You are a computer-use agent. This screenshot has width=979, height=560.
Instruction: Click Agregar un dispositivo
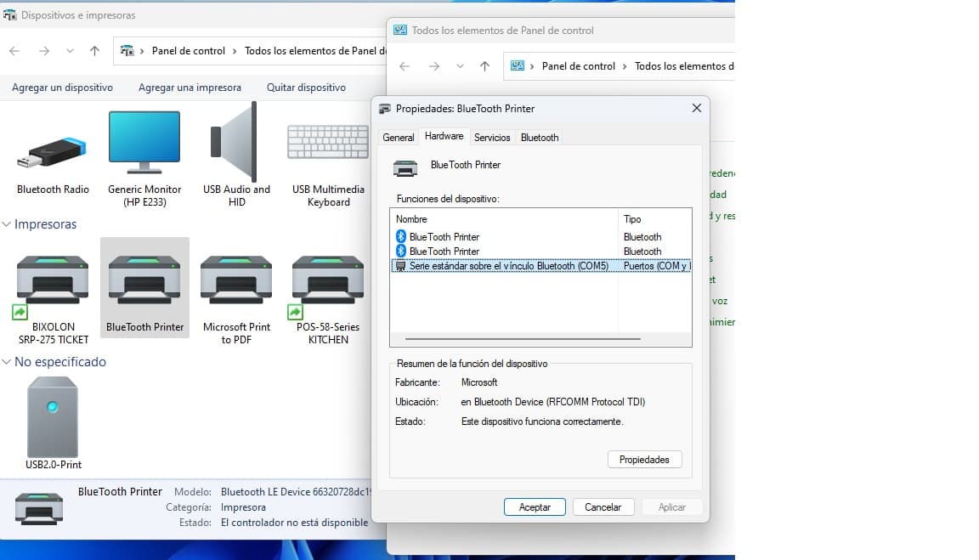[x=62, y=88]
